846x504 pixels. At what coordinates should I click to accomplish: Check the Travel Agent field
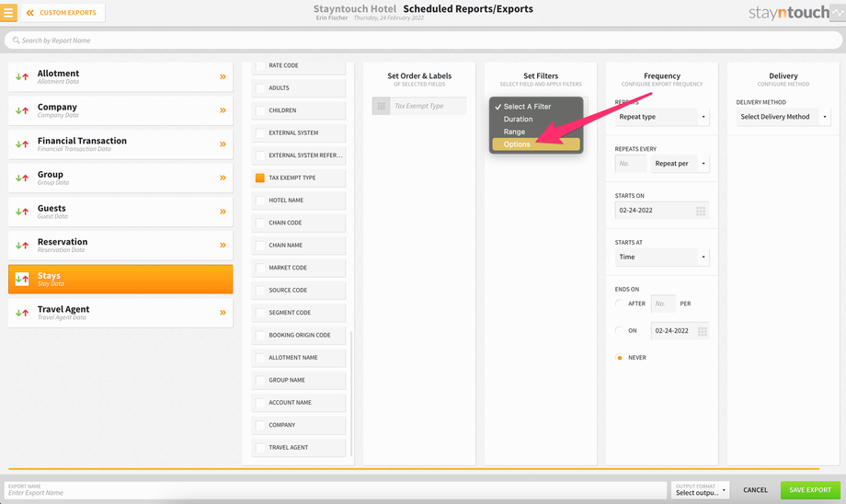(x=260, y=448)
